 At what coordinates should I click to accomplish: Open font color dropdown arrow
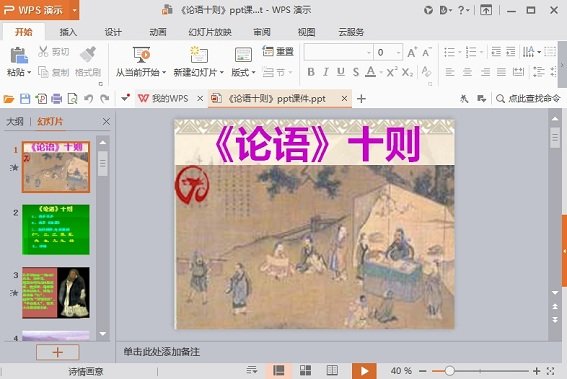pyautogui.click(x=381, y=72)
